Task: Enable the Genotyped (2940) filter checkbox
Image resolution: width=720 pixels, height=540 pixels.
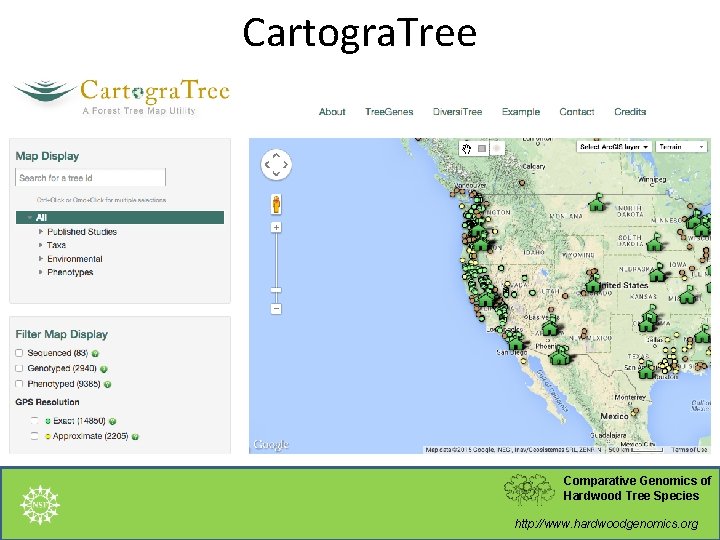Action: (19, 368)
